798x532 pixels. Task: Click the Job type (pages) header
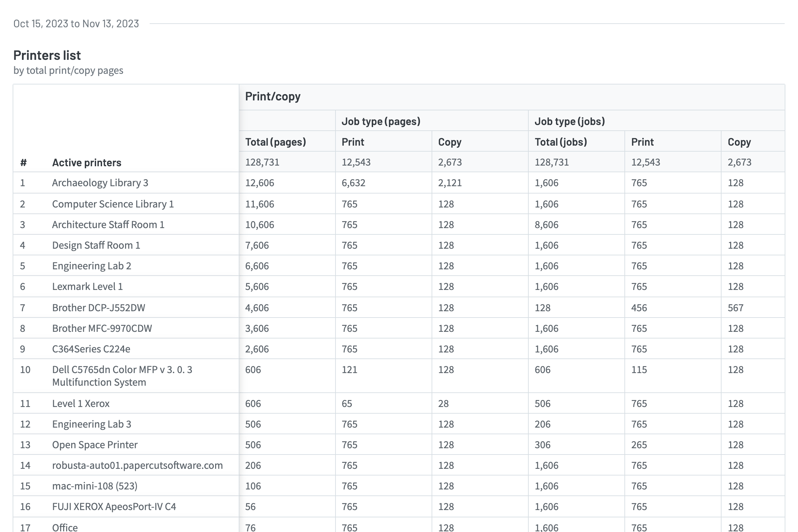click(x=381, y=121)
